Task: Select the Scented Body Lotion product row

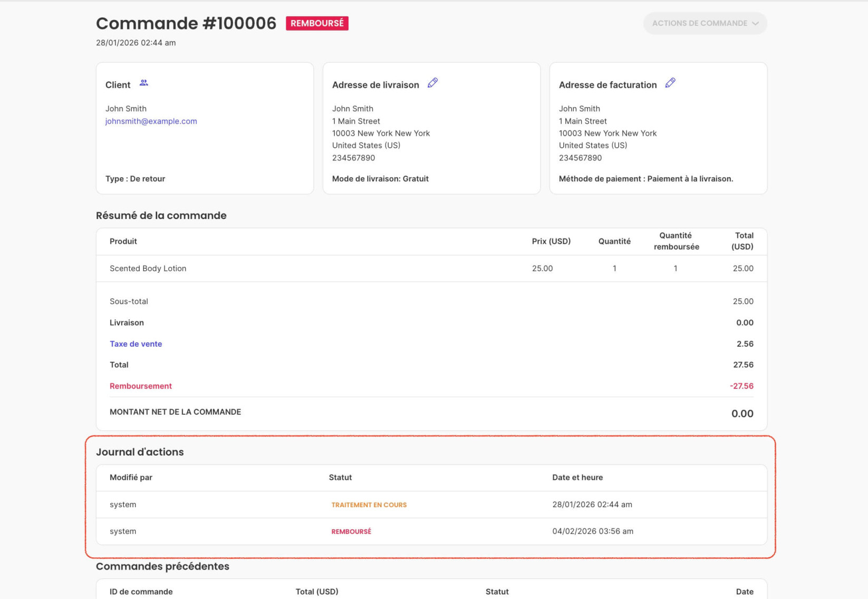Action: pos(431,268)
